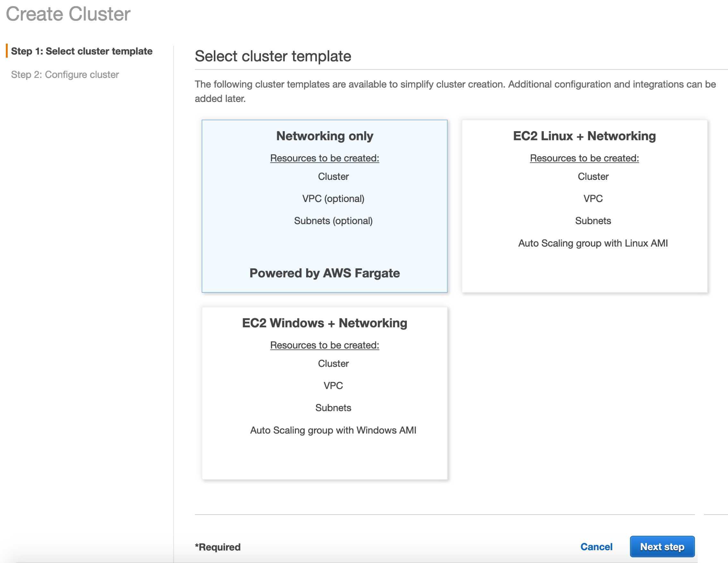Cancel cluster creation
Screen dimensions: 728x563
[596, 547]
